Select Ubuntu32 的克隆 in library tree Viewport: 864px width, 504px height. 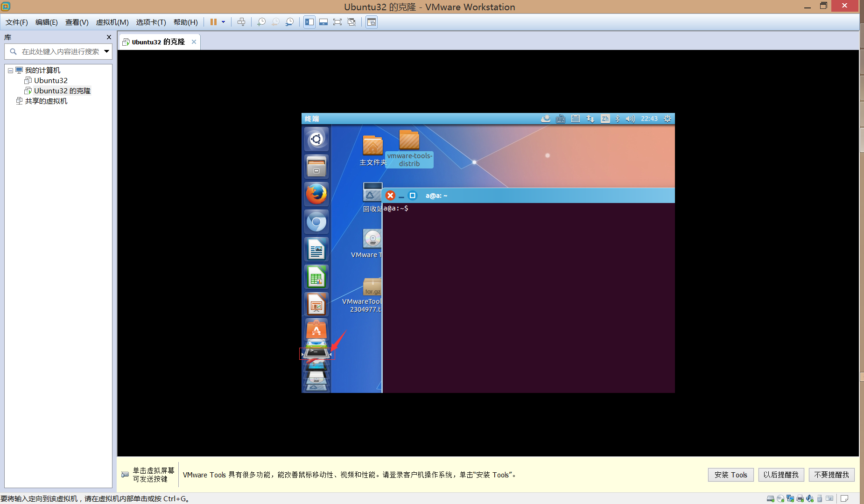[x=62, y=91]
